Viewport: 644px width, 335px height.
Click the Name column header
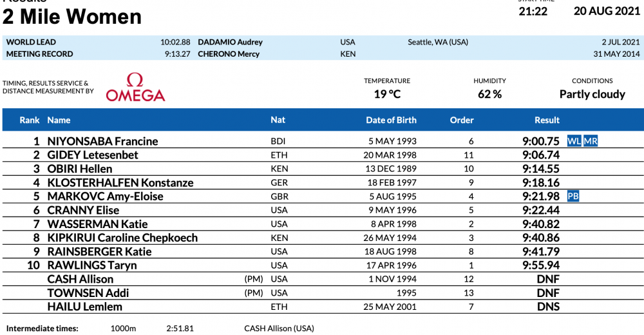point(59,120)
